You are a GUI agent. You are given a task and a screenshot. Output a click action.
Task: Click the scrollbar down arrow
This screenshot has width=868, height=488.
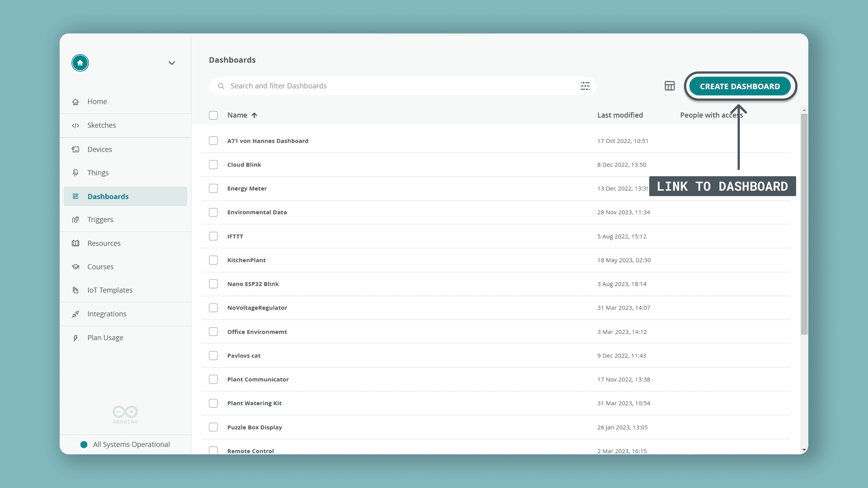coord(804,450)
